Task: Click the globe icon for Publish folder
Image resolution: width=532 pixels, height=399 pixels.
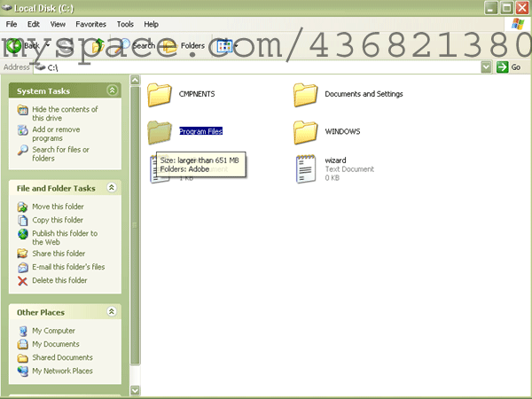Action: [23, 234]
